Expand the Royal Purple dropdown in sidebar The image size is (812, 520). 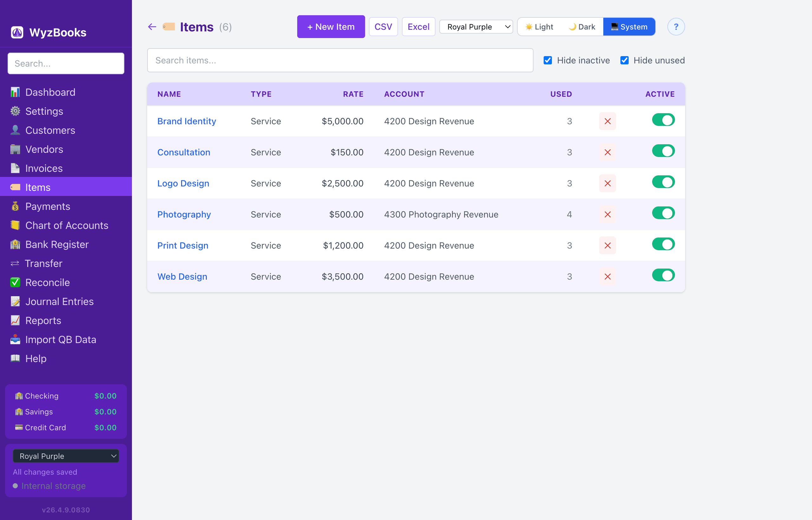click(66, 456)
